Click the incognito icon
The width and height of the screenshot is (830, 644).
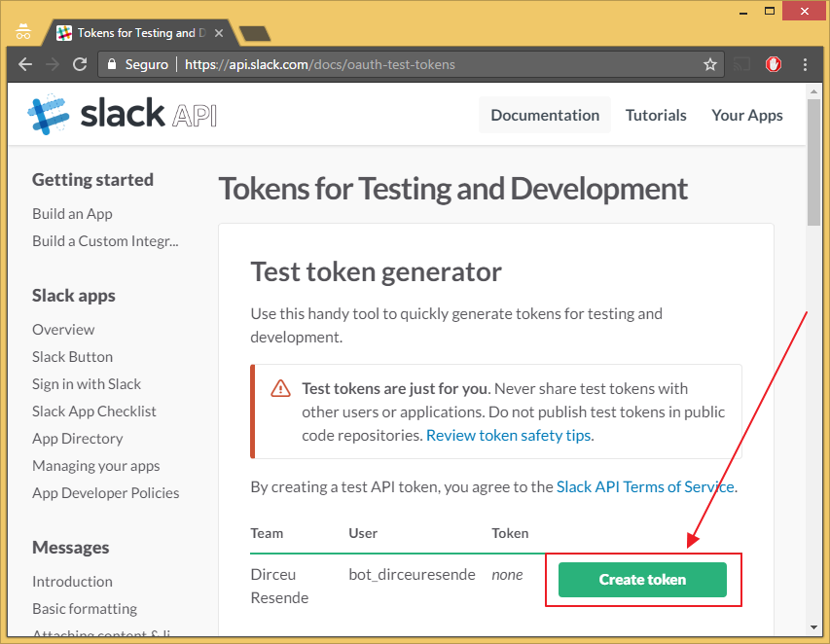[x=23, y=32]
